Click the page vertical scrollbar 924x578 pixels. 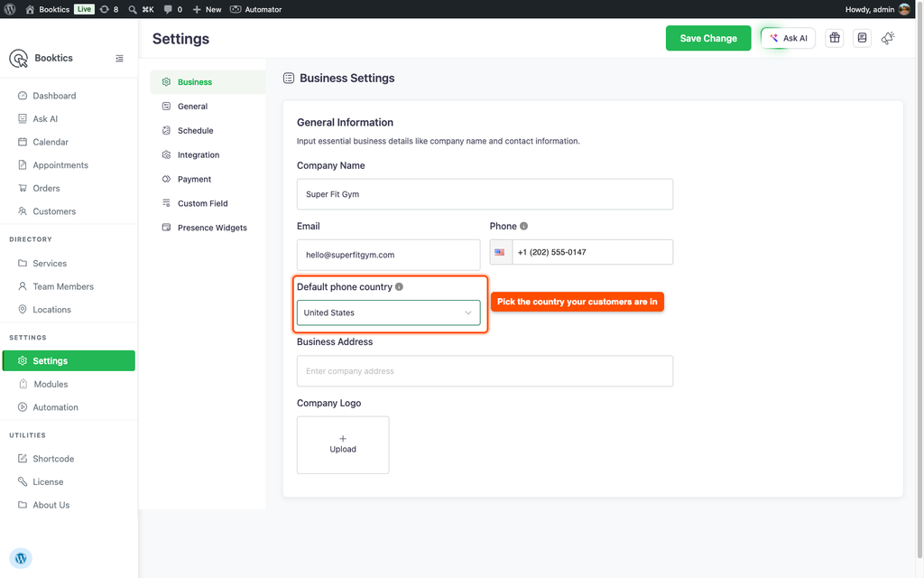click(x=919, y=280)
